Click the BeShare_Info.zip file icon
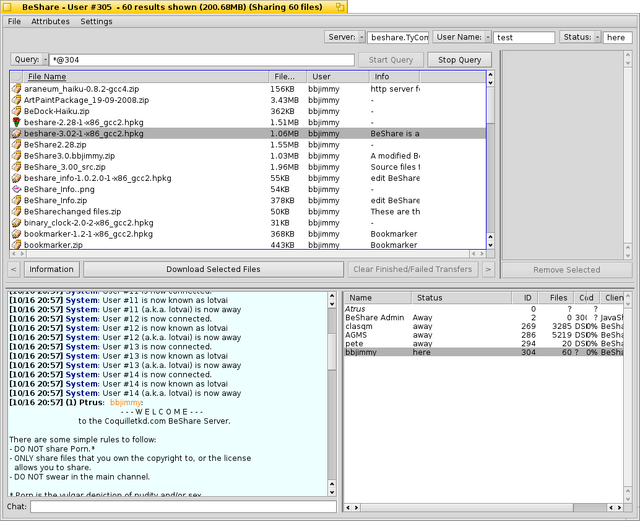The width and height of the screenshot is (640, 521). tap(16, 200)
